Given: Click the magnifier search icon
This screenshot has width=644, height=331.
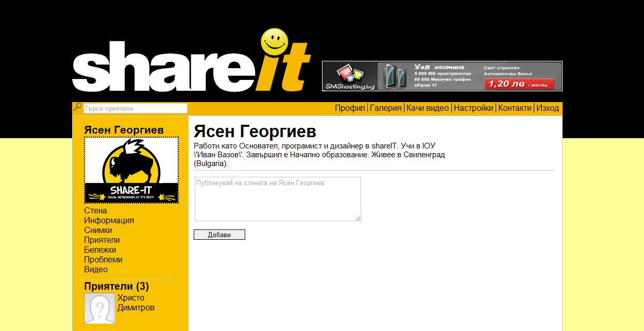Looking at the screenshot, I should pyautogui.click(x=77, y=107).
